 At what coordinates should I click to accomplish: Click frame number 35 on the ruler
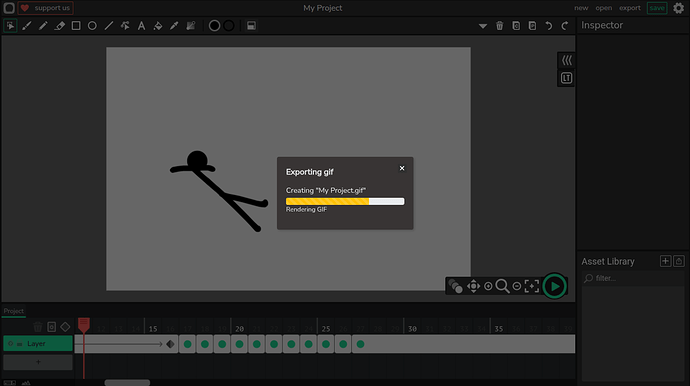[x=499, y=329]
